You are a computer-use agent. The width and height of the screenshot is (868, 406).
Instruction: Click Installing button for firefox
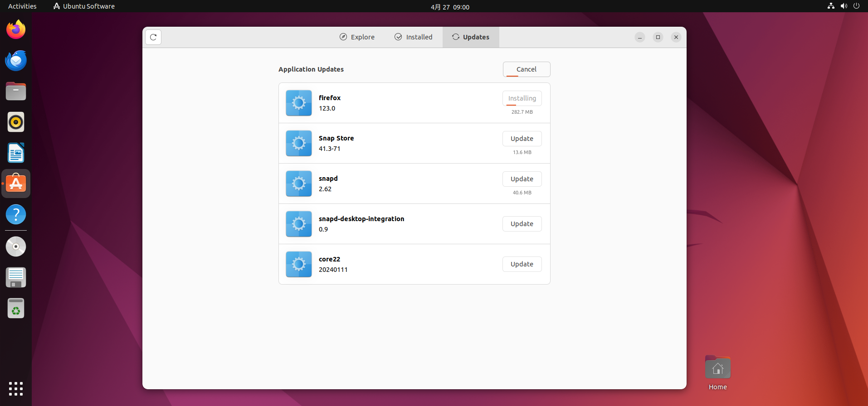[x=522, y=98]
